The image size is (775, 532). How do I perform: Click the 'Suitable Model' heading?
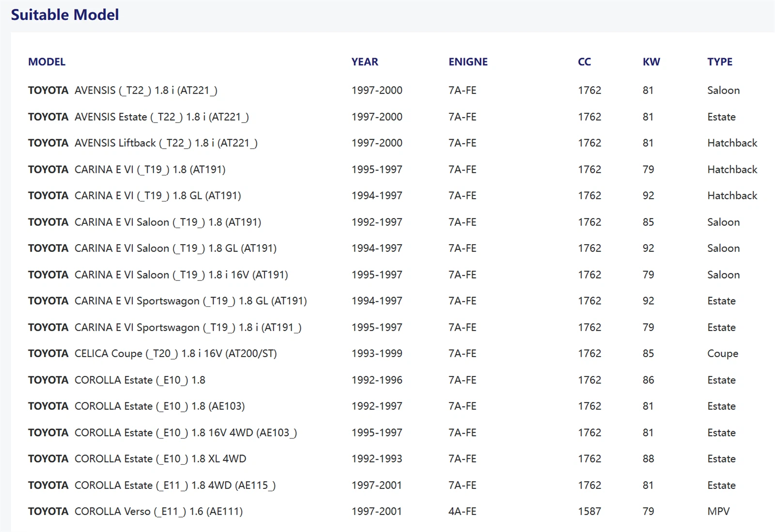[x=65, y=15]
